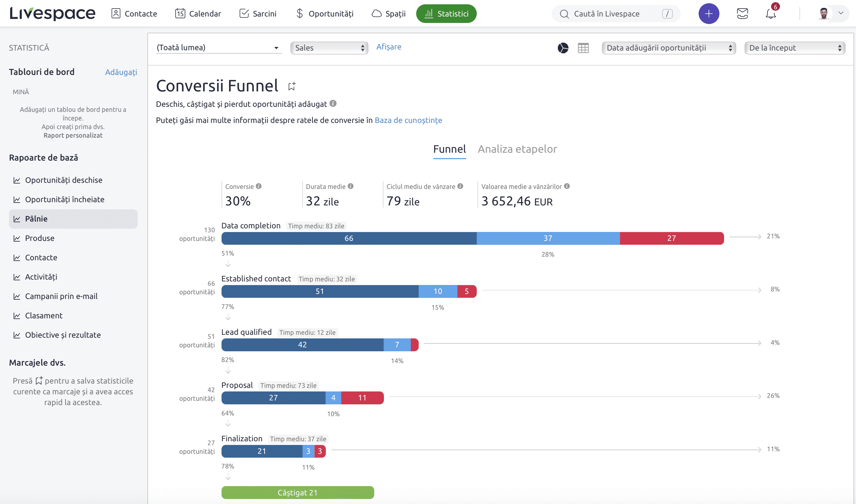Image resolution: width=856 pixels, height=504 pixels.
Task: Open the notifications bell with 6 badge
Action: [x=771, y=14]
